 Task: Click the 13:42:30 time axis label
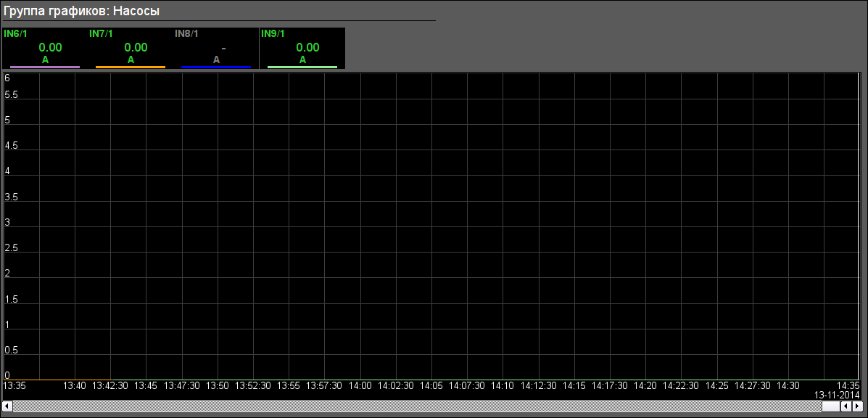tap(110, 385)
